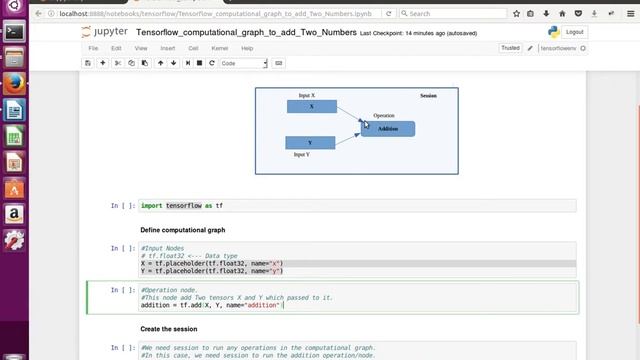The image size is (640, 360).
Task: Show bookmarks list icon in browser
Action: [530, 13]
